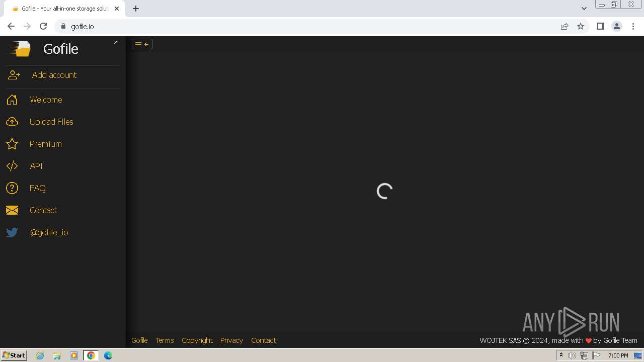Click the API code brackets icon
The height and width of the screenshot is (362, 644).
12,166
